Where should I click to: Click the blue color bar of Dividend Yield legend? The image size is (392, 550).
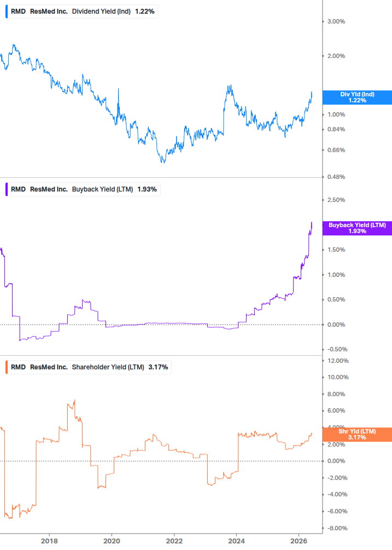click(x=7, y=11)
